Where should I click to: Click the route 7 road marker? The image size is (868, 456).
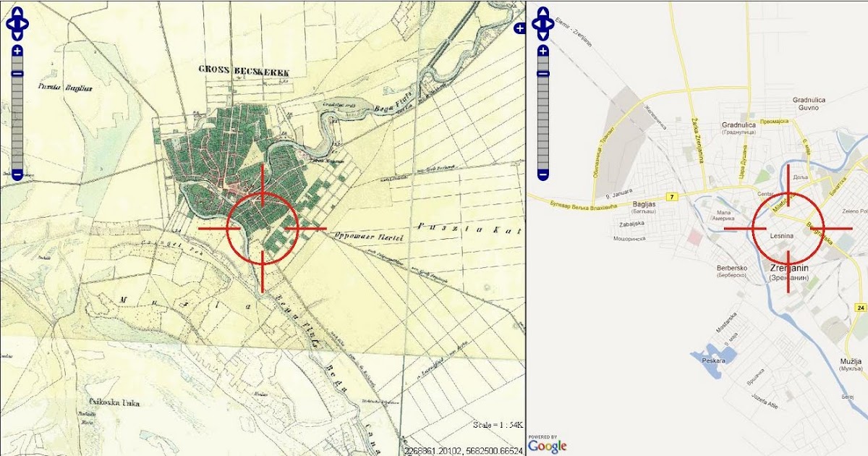(x=672, y=197)
